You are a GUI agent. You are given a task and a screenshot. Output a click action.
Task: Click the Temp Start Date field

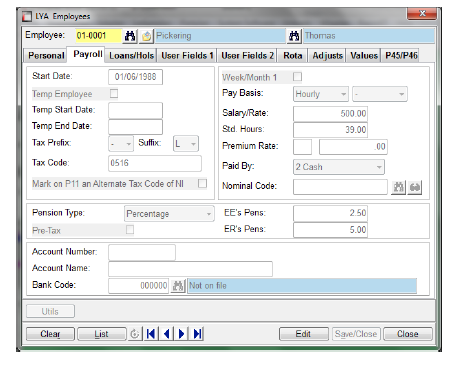click(x=135, y=110)
